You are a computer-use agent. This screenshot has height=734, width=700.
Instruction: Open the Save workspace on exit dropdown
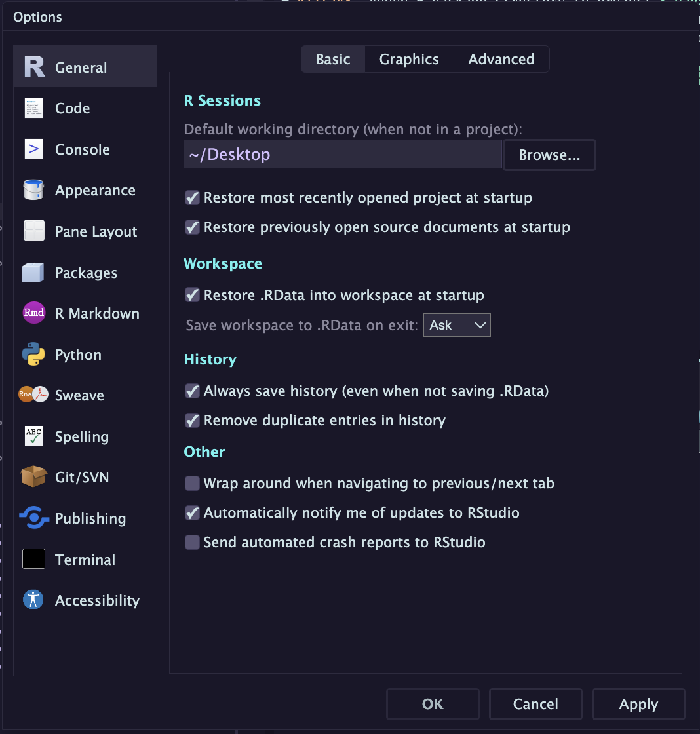pos(457,325)
